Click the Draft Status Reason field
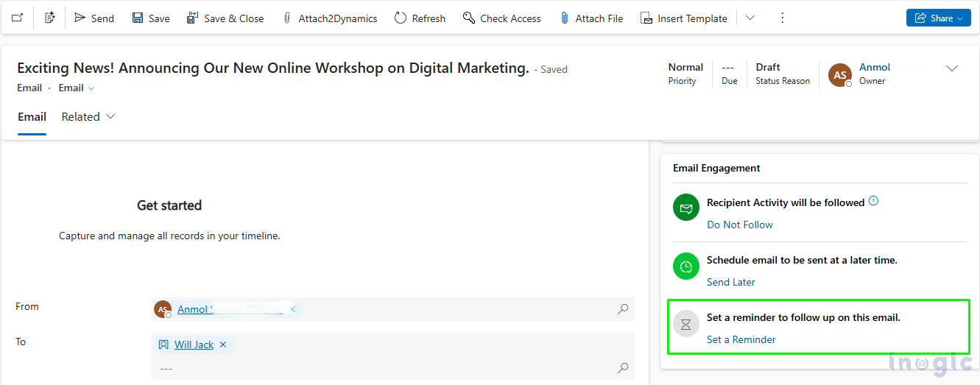The image size is (980, 385). click(783, 74)
